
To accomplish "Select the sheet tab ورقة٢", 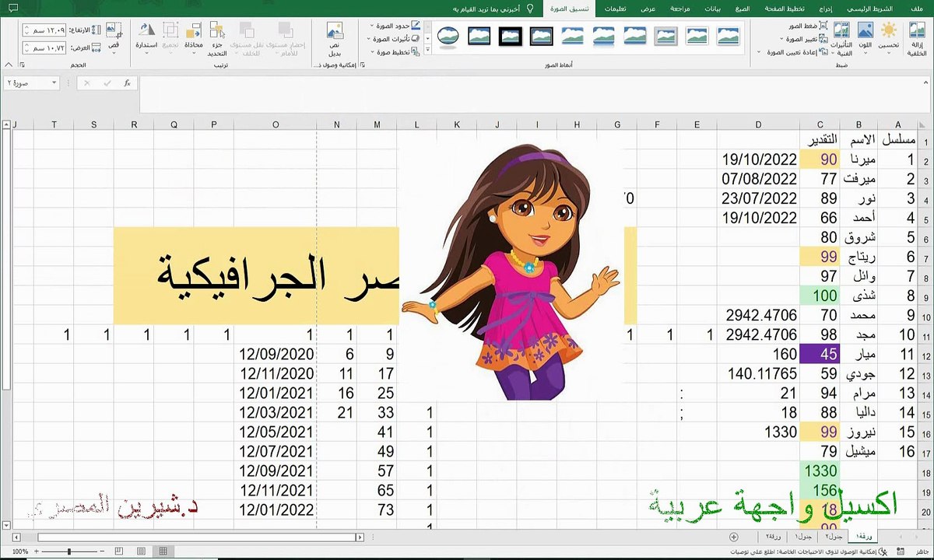I will point(774,537).
